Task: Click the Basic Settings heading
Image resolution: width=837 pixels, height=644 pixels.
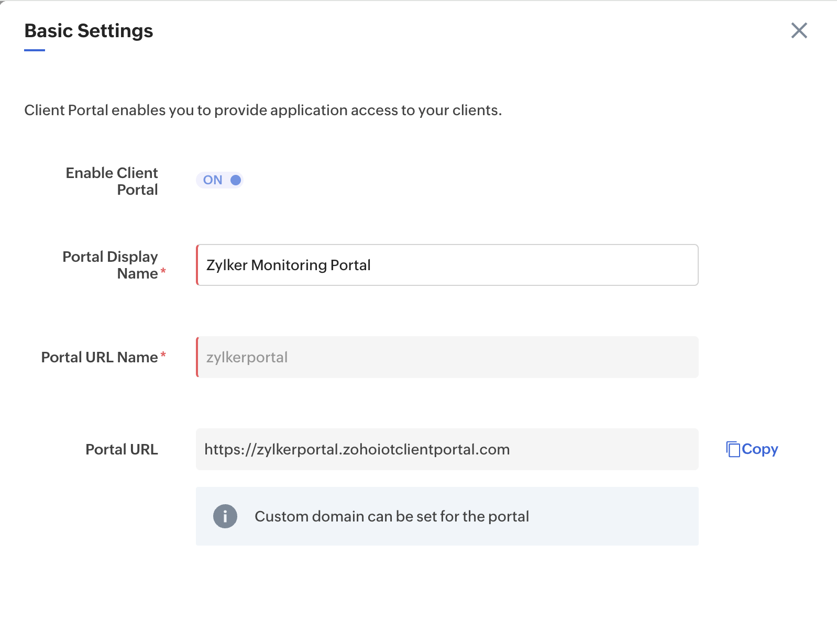Action: pos(89,31)
